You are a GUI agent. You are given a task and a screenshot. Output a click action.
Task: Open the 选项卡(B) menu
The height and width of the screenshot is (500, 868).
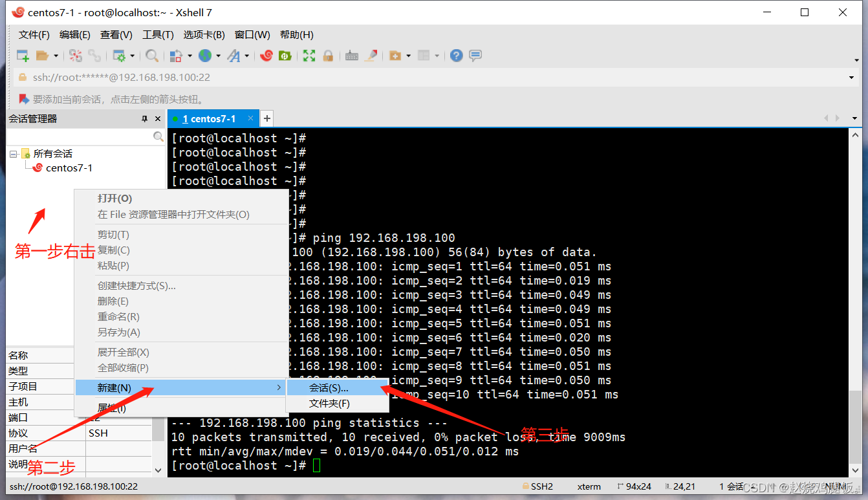coord(204,35)
